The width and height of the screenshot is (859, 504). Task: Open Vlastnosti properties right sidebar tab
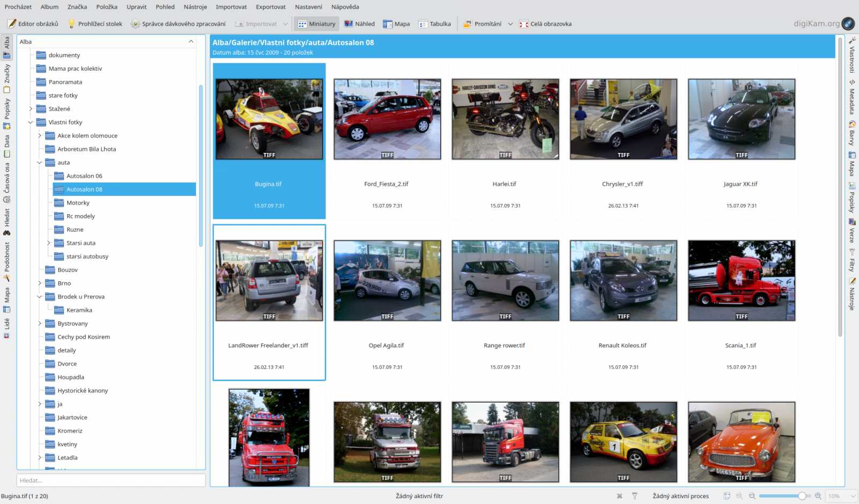point(852,55)
